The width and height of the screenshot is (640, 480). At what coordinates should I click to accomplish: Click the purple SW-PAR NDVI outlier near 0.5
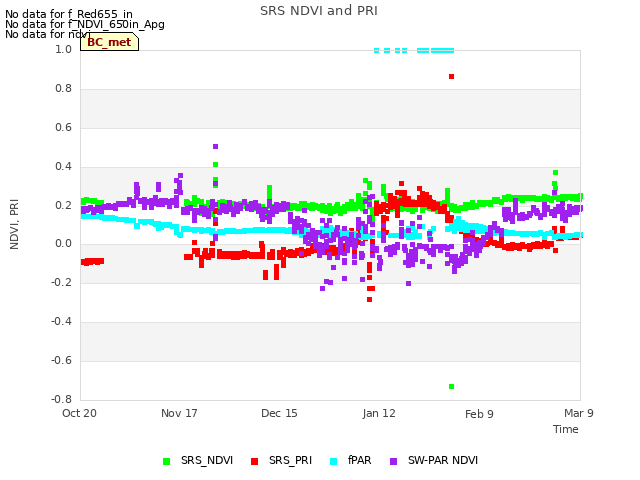[x=216, y=146]
